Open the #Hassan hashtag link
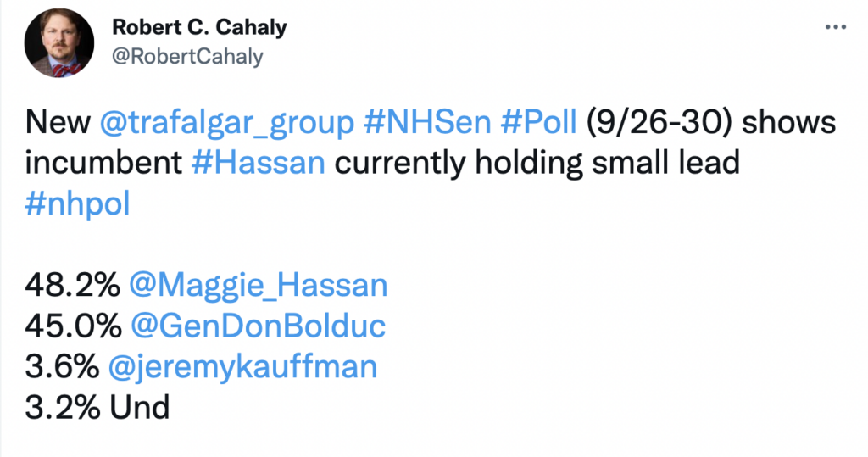This screenshot has width=868, height=457. click(258, 163)
